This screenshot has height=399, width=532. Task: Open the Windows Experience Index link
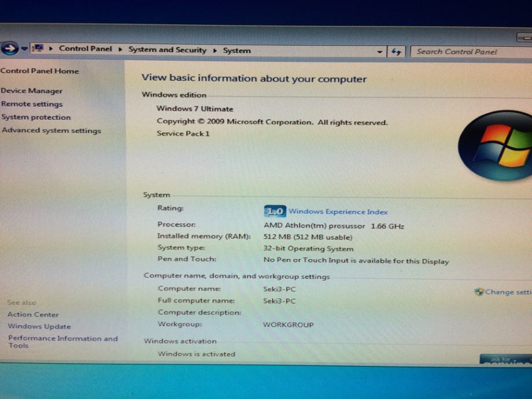tap(338, 212)
